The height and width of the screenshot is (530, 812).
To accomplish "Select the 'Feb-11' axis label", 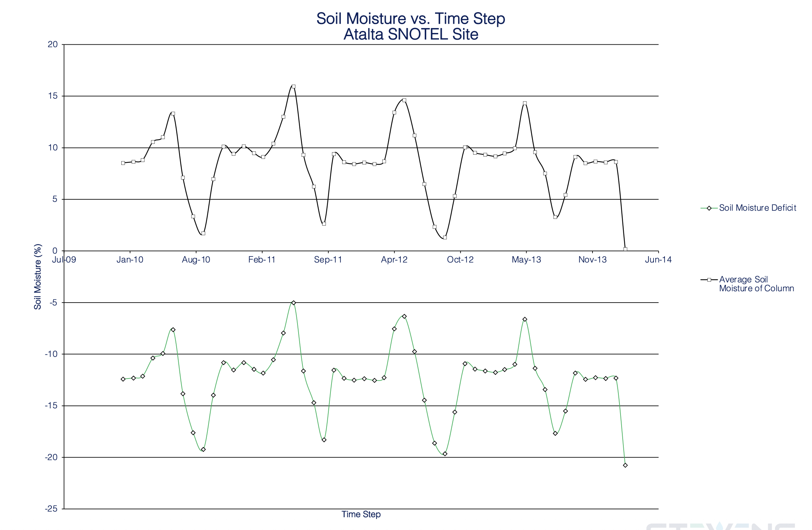I will [x=262, y=260].
